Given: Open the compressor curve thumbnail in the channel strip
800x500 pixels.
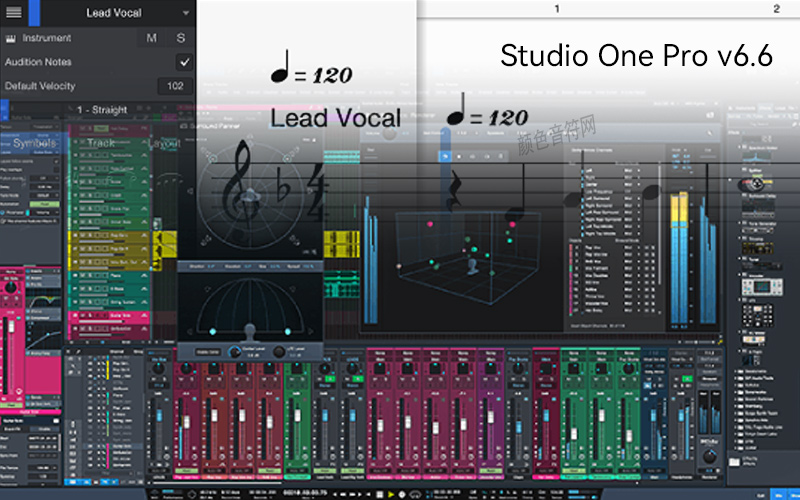Looking at the screenshot, I should [x=44, y=337].
